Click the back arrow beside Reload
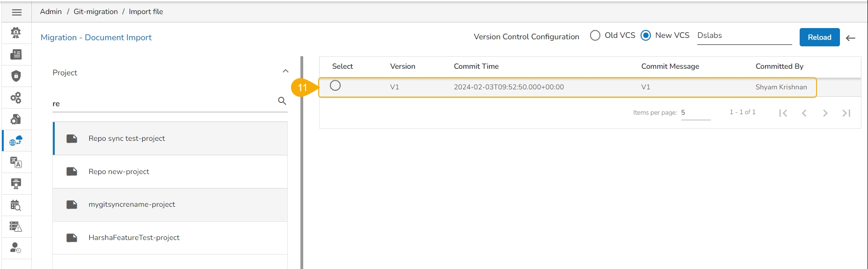The width and height of the screenshot is (868, 269). click(x=851, y=38)
